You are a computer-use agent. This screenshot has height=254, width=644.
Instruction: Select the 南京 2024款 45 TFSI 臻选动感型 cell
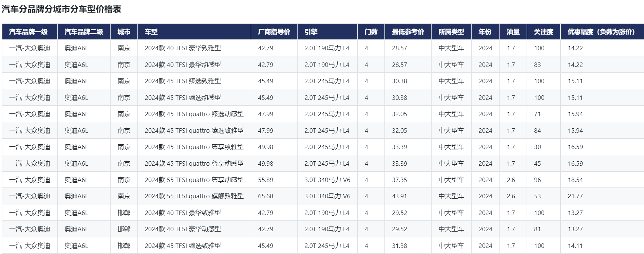coord(194,97)
